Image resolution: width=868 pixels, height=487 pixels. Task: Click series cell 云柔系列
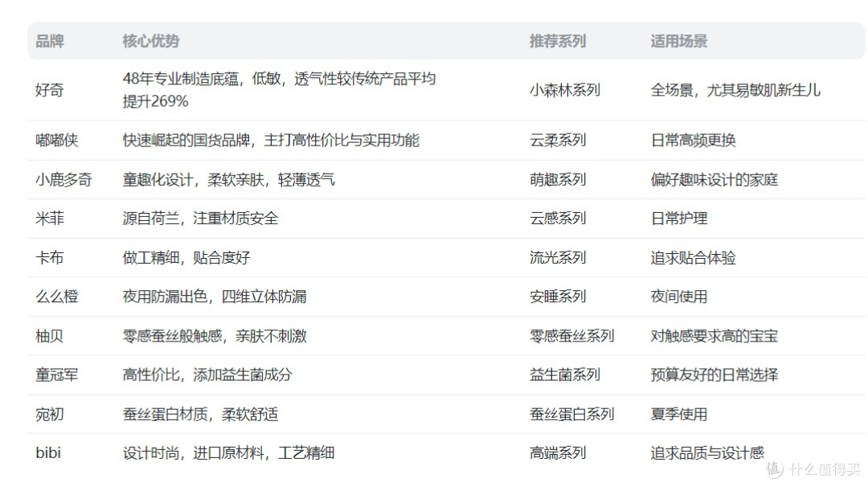[558, 140]
